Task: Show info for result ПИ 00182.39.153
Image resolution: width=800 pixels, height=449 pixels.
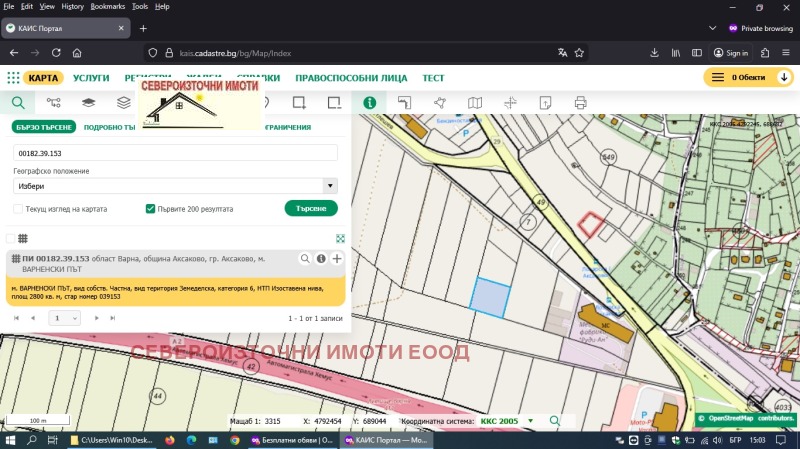Action: [321, 259]
